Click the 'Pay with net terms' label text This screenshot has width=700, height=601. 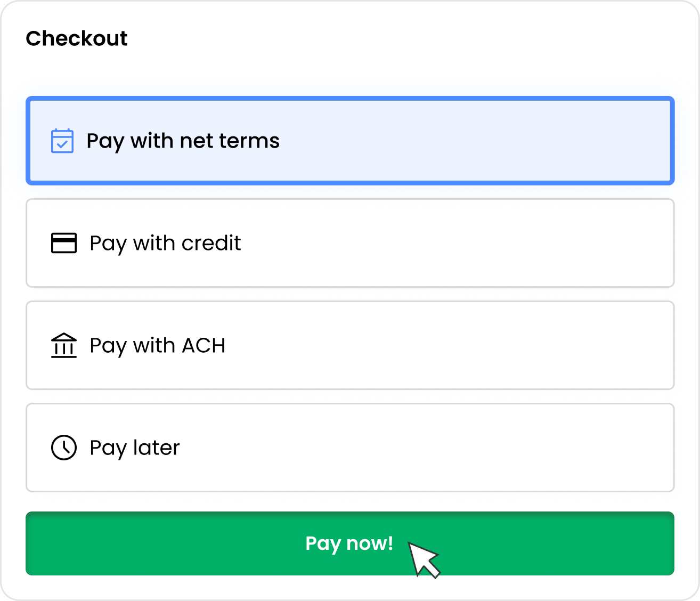183,141
